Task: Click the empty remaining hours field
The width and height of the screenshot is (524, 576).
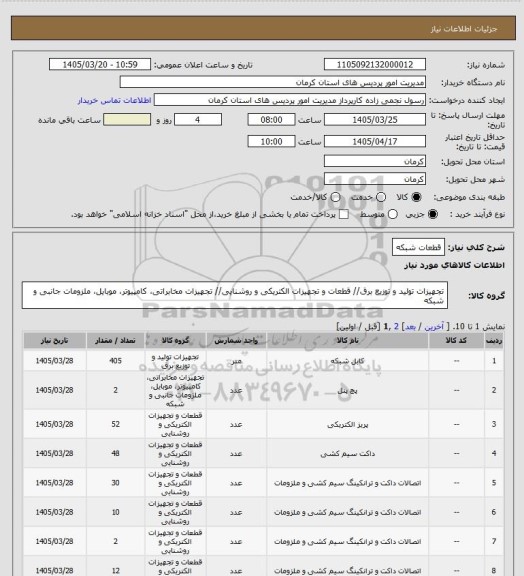Action: click(127, 120)
